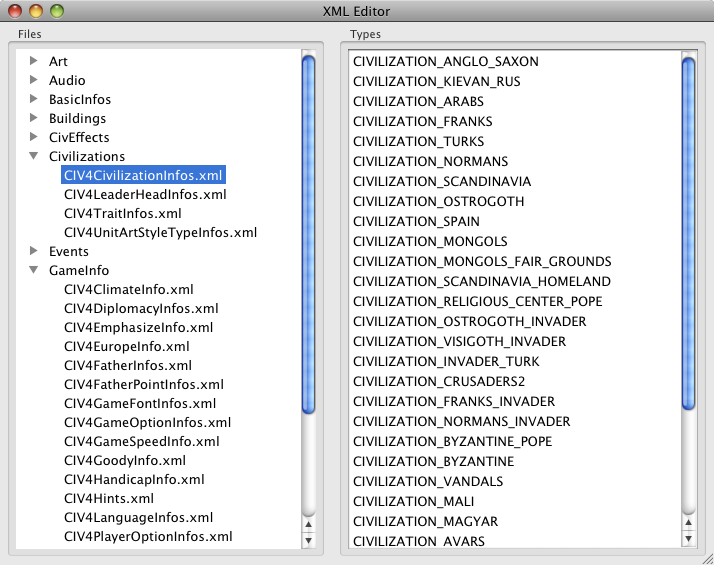Image resolution: width=714 pixels, height=565 pixels.
Task: Select CIVILIZATION_OSTROGOTH type
Action: [439, 202]
